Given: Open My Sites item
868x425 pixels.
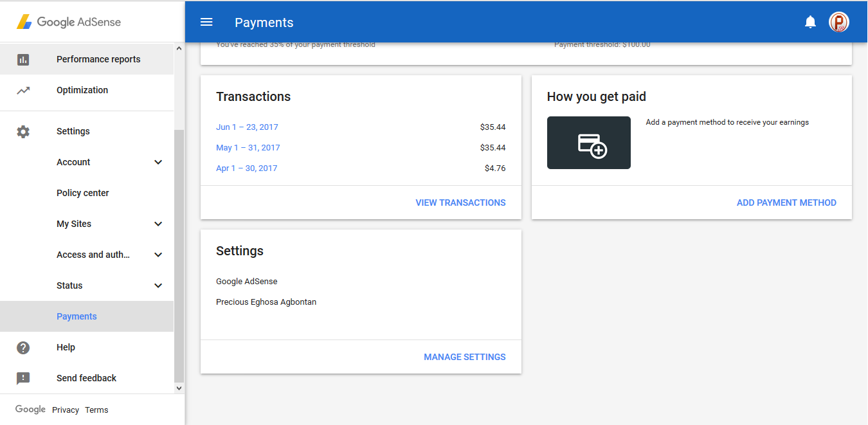Looking at the screenshot, I should click(87, 224).
